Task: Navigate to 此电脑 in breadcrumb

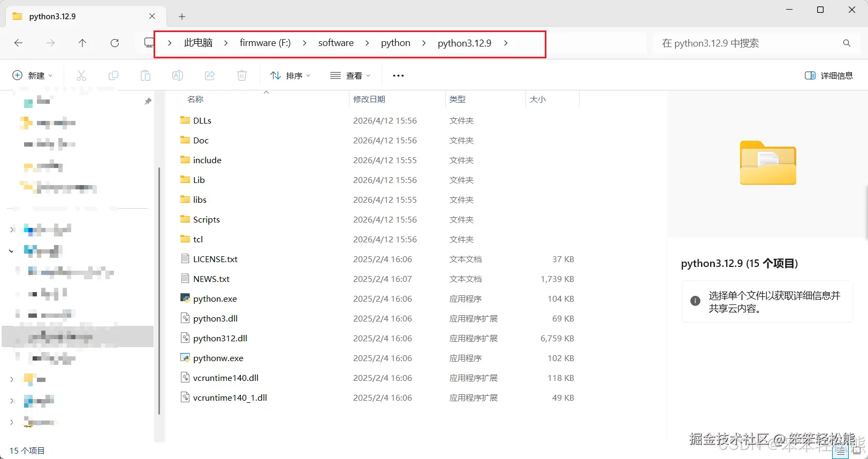Action: click(198, 43)
